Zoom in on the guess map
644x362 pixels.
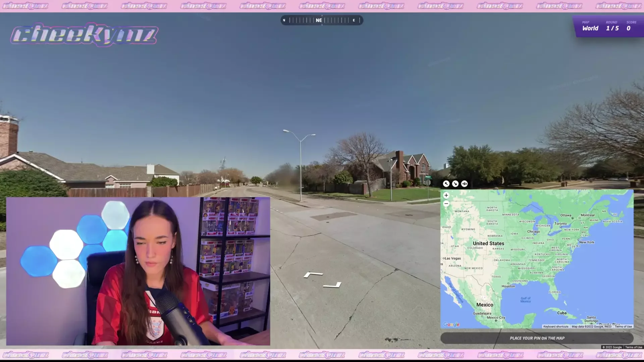pos(446,195)
